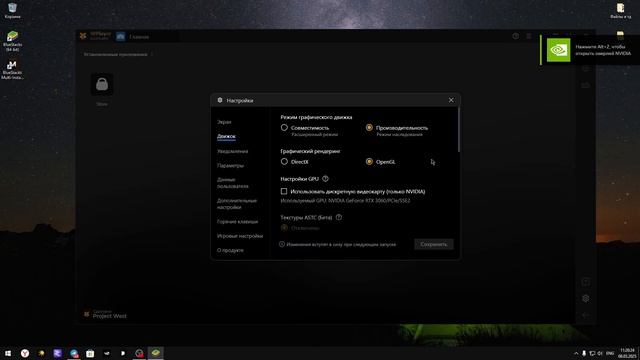Image resolution: width=640 pixels, height=360 pixels.
Task: Click the network icon in system tray
Action: pyautogui.click(x=592, y=353)
